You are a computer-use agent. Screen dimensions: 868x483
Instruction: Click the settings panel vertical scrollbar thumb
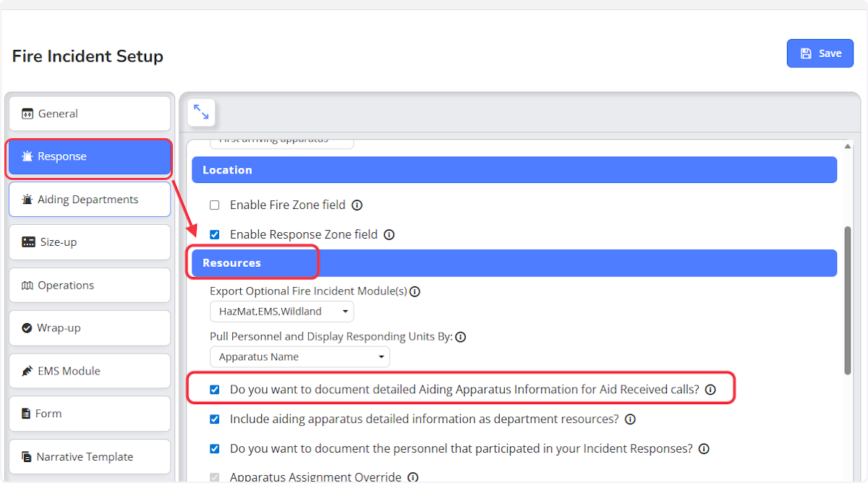coord(848,300)
